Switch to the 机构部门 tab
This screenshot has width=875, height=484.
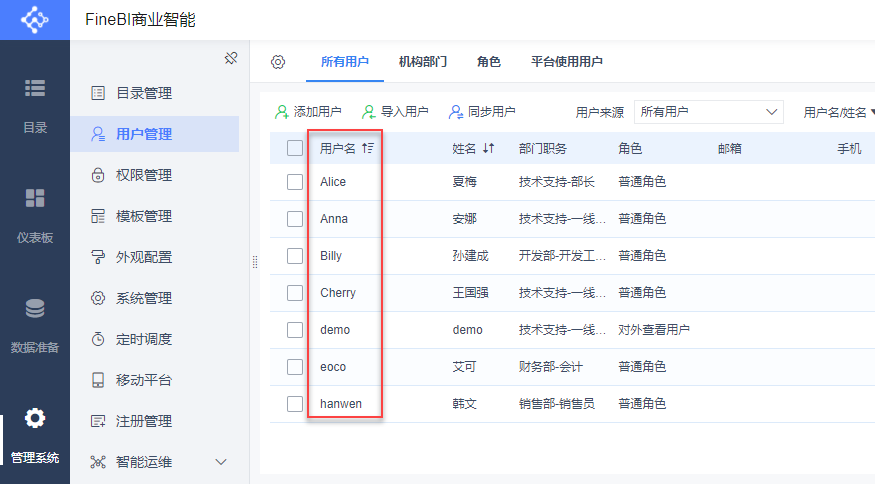[422, 62]
